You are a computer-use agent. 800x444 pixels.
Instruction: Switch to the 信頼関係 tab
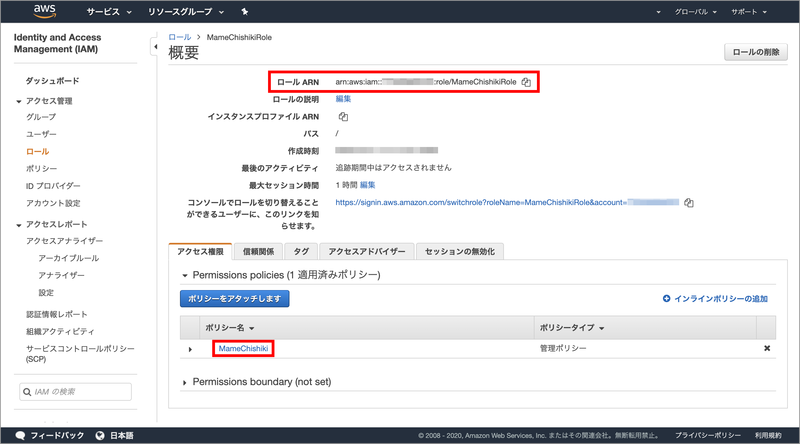258,252
